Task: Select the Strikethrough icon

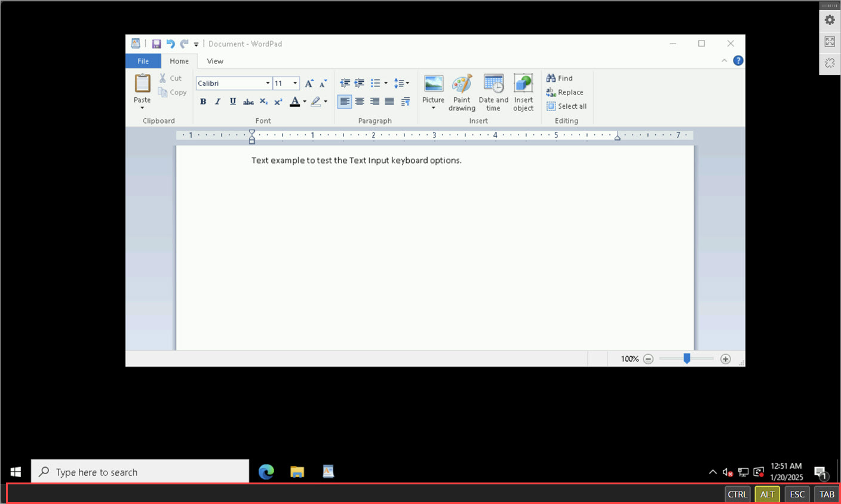Action: click(248, 102)
